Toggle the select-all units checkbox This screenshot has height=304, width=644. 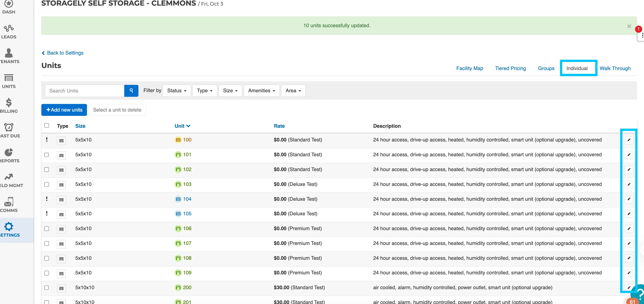click(x=47, y=126)
